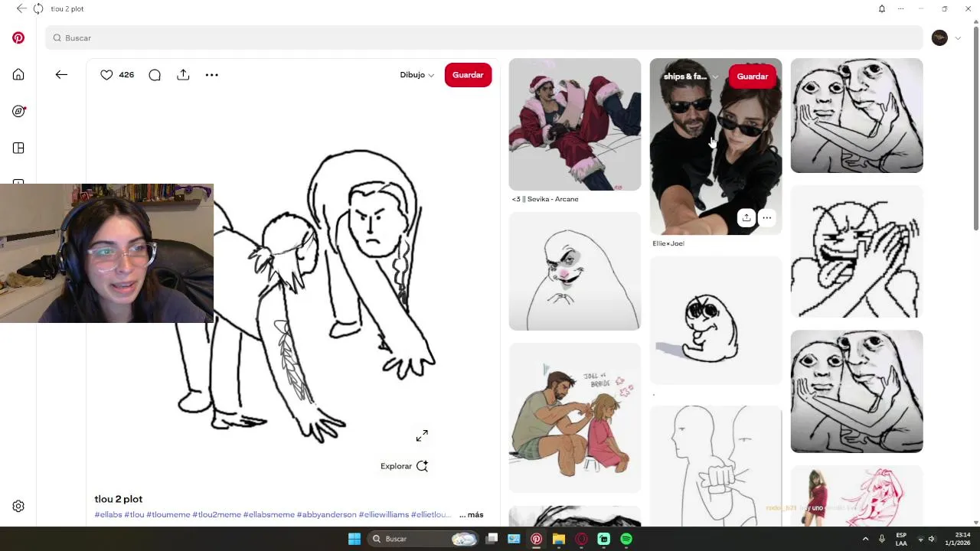980x551 pixels.
Task: Open the ESP LAA language switcher
Action: click(901, 539)
